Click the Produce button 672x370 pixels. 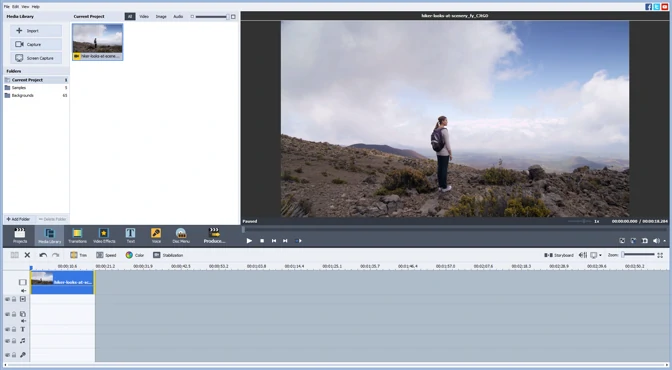point(214,235)
